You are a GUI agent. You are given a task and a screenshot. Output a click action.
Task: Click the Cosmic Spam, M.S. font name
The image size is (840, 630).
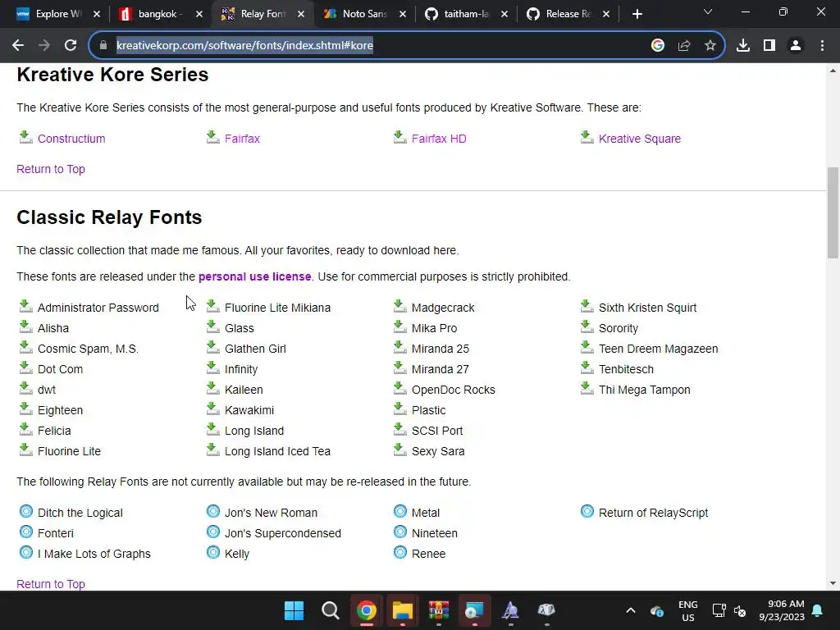pyautogui.click(x=88, y=349)
